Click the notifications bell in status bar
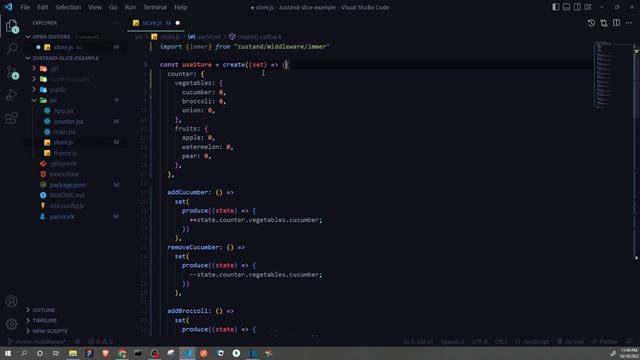The height and width of the screenshot is (360, 640). (629, 342)
